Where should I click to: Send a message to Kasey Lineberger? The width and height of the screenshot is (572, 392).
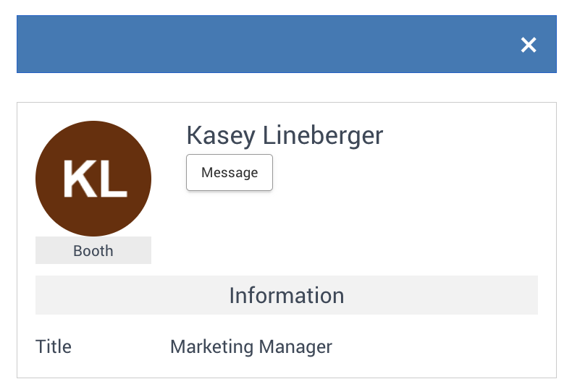[x=230, y=173]
